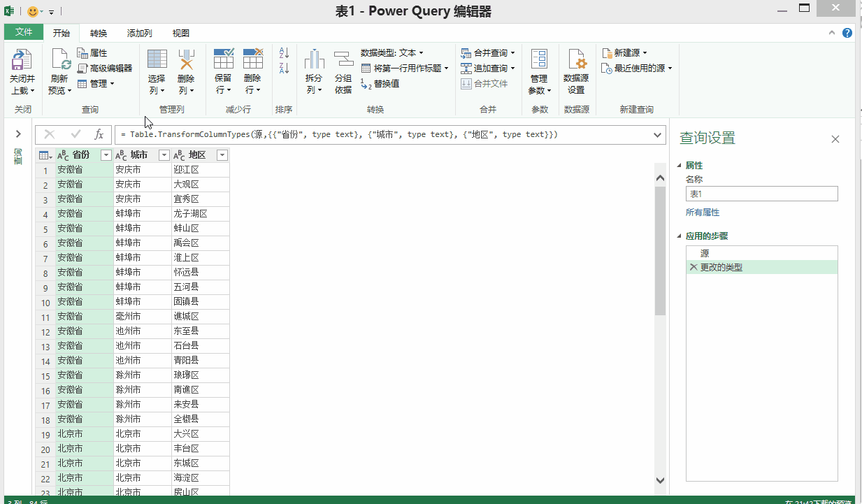The image size is (862, 504).
Task: Open the Append Queries (追加查询) dropdown
Action: click(488, 68)
